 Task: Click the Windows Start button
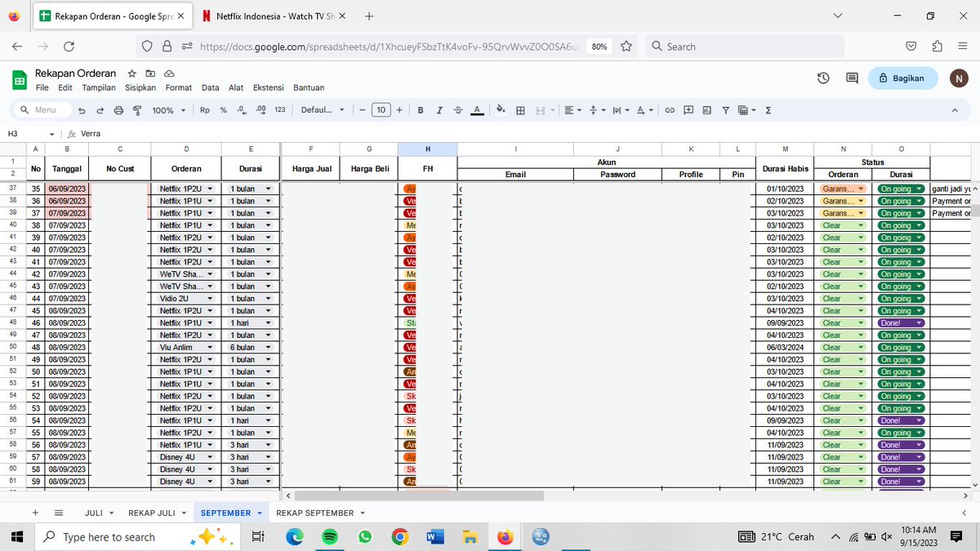click(x=18, y=537)
